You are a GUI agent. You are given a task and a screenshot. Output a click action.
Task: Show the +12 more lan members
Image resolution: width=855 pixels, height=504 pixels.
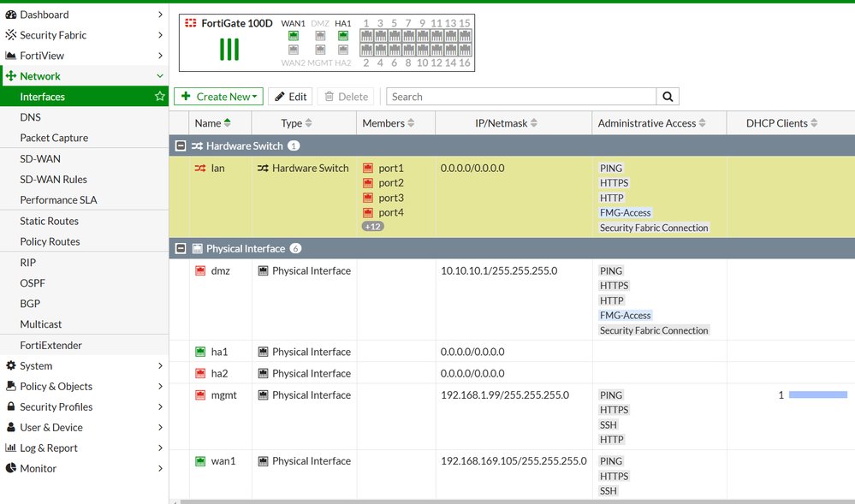[x=372, y=227]
